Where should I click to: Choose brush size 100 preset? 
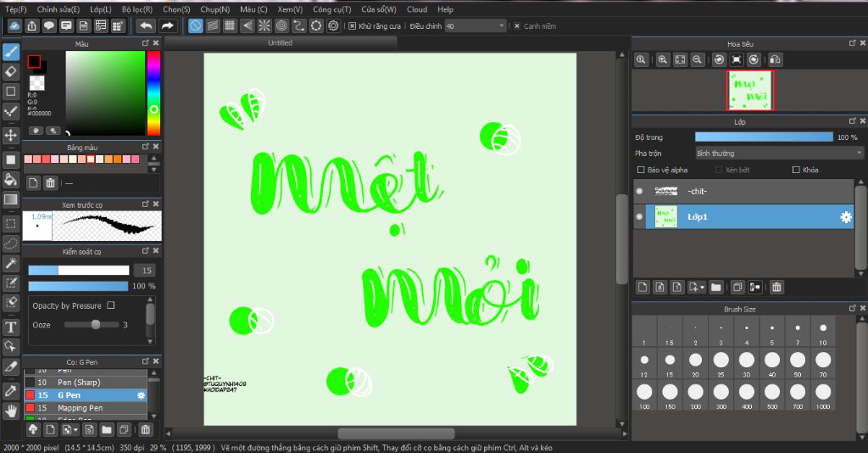point(644,395)
